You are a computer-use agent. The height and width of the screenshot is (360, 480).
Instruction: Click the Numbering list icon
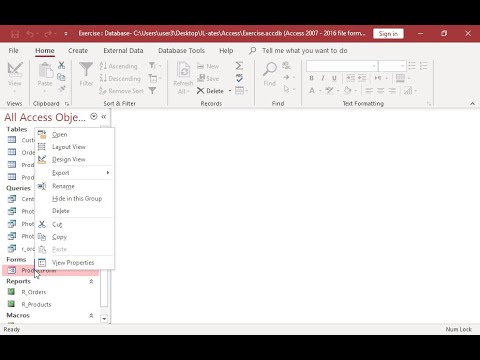click(424, 66)
